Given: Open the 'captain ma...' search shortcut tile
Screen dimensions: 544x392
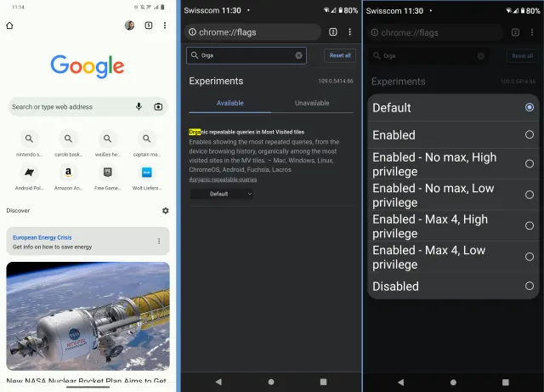Looking at the screenshot, I should 147,144.
